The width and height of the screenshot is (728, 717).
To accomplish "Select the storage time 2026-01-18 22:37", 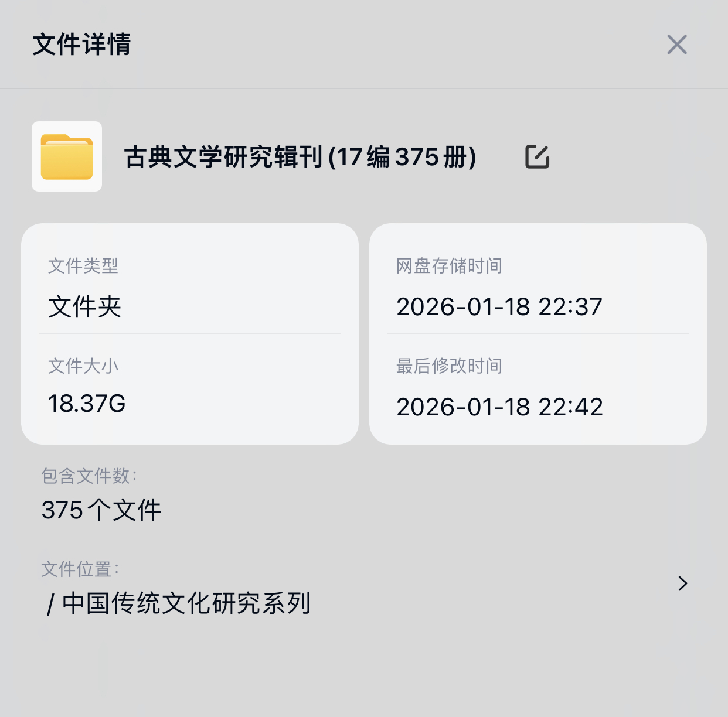I will [x=499, y=307].
